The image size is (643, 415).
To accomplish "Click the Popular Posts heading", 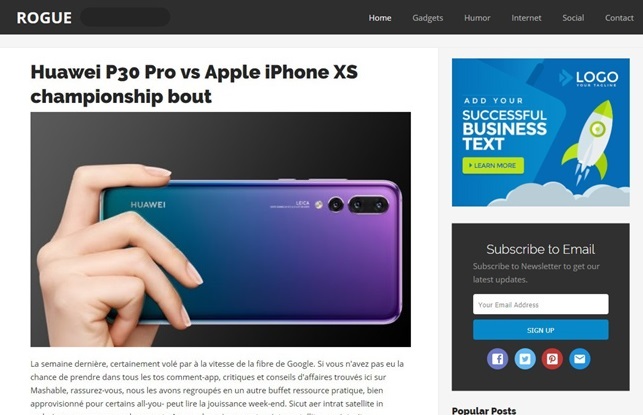I will [484, 410].
